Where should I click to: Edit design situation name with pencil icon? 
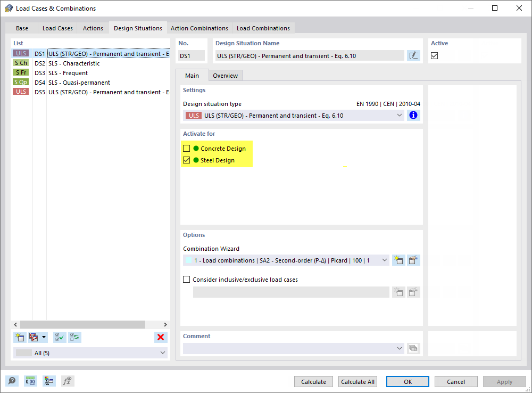pyautogui.click(x=413, y=56)
